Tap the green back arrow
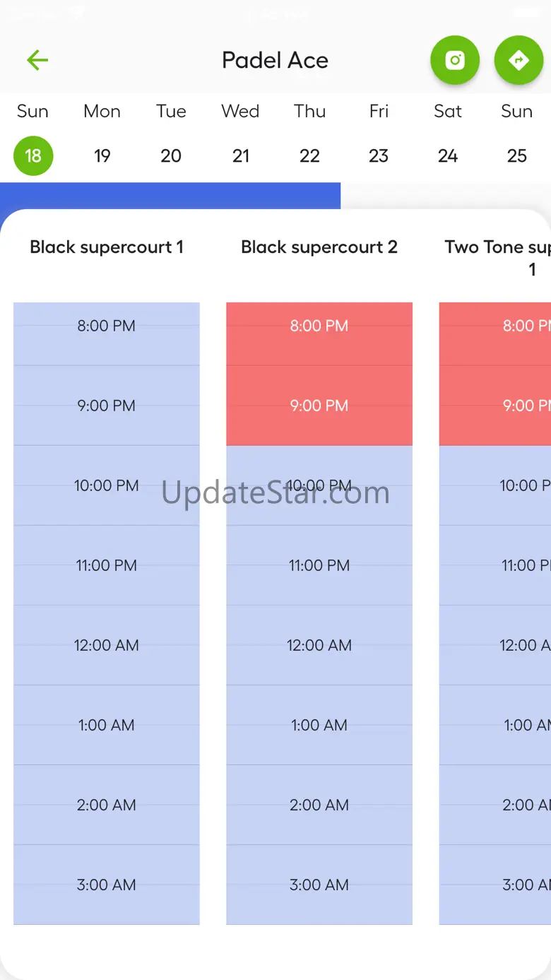Image resolution: width=551 pixels, height=980 pixels. (37, 61)
